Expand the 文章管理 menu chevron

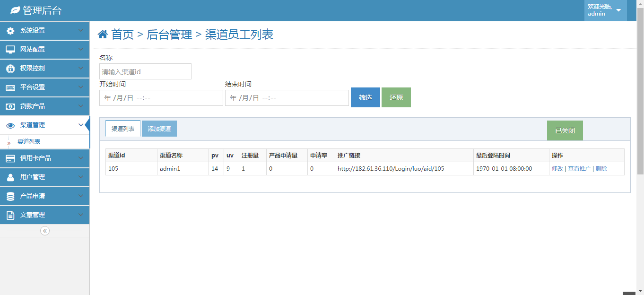point(81,215)
